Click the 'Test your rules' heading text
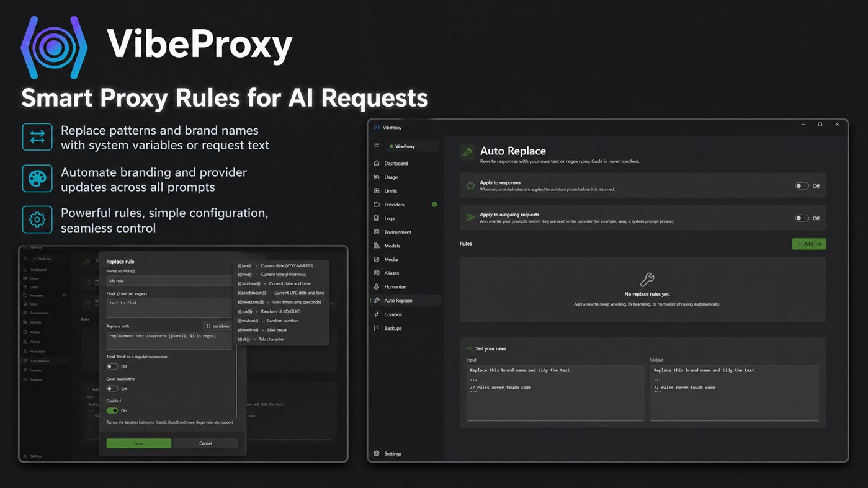Viewport: 868px width, 488px height. (x=490, y=348)
